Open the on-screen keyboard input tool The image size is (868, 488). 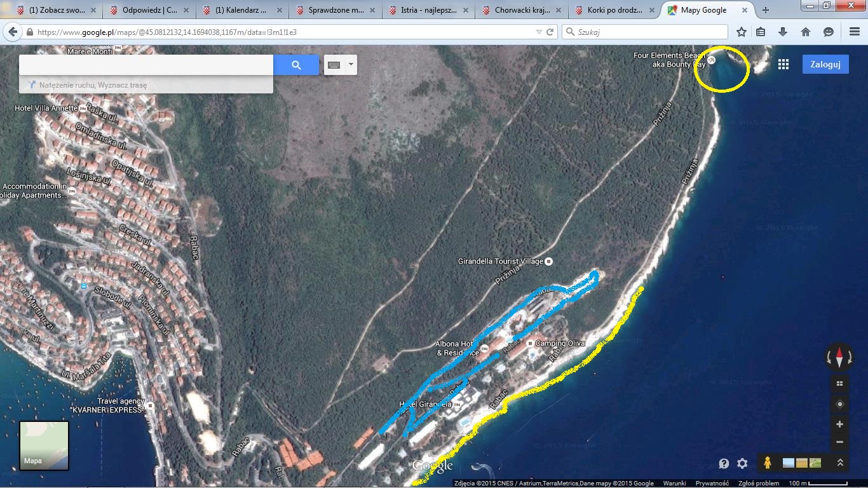click(x=334, y=65)
